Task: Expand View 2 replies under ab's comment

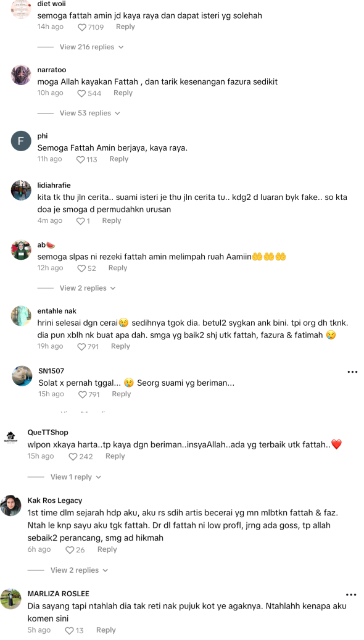Action: tap(88, 288)
